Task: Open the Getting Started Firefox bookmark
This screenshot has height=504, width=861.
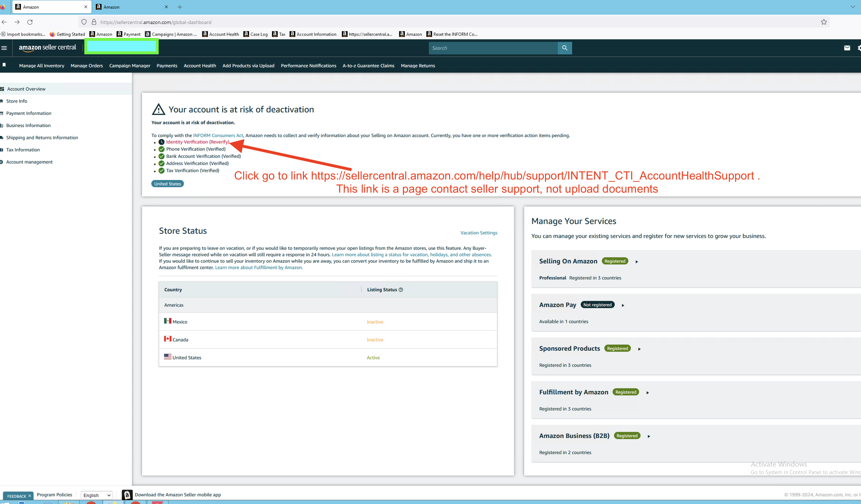Action: (67, 34)
